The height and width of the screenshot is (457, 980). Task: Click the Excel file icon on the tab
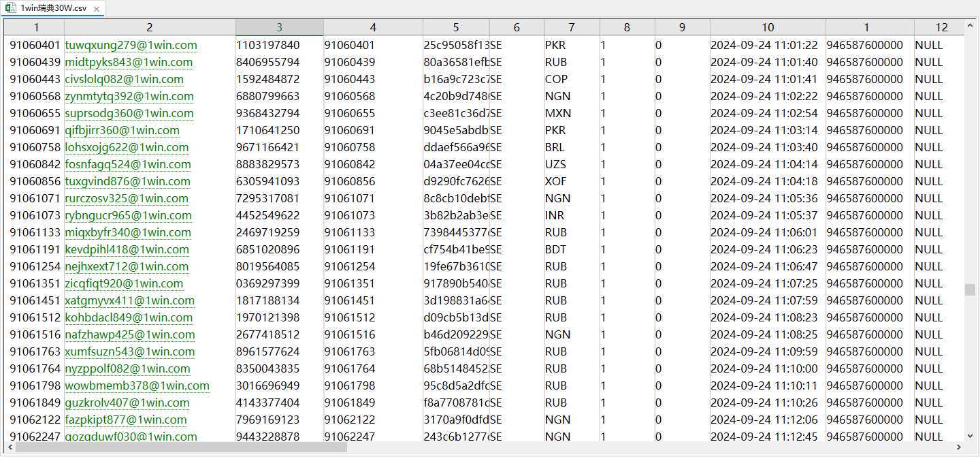pos(11,9)
